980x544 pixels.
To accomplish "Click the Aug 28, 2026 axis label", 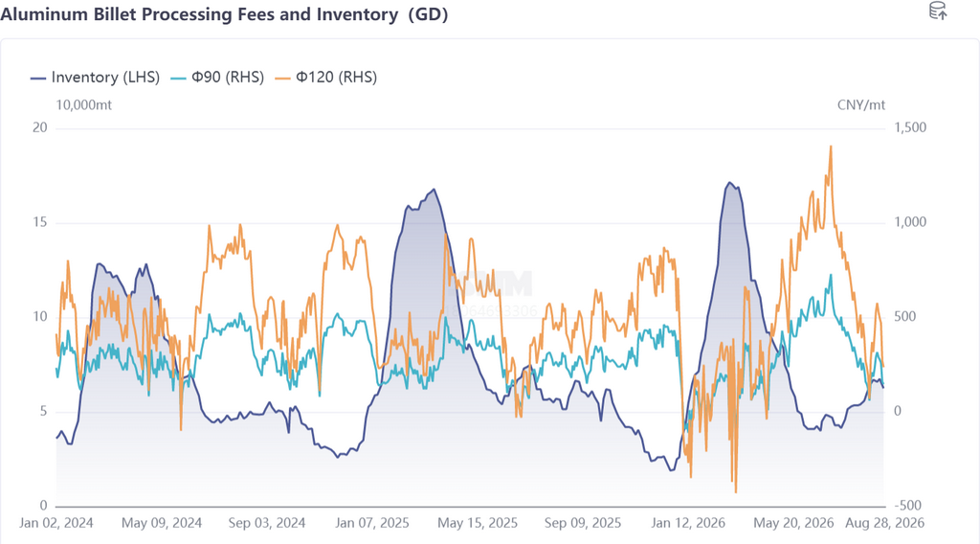I will point(884,523).
